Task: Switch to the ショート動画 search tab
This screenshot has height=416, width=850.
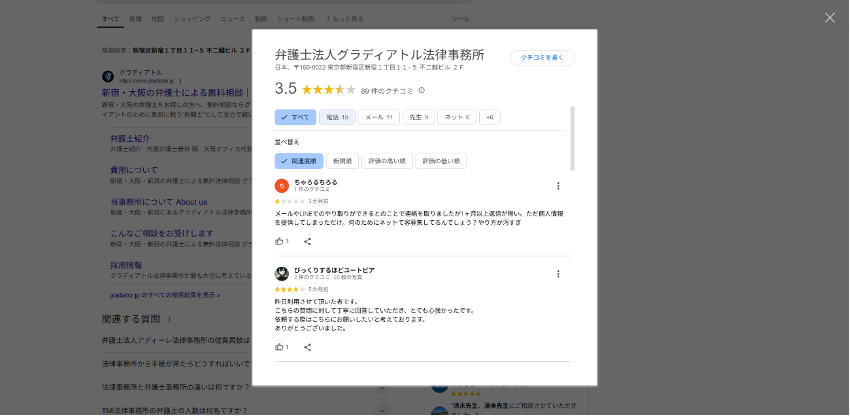Action: 295,19
